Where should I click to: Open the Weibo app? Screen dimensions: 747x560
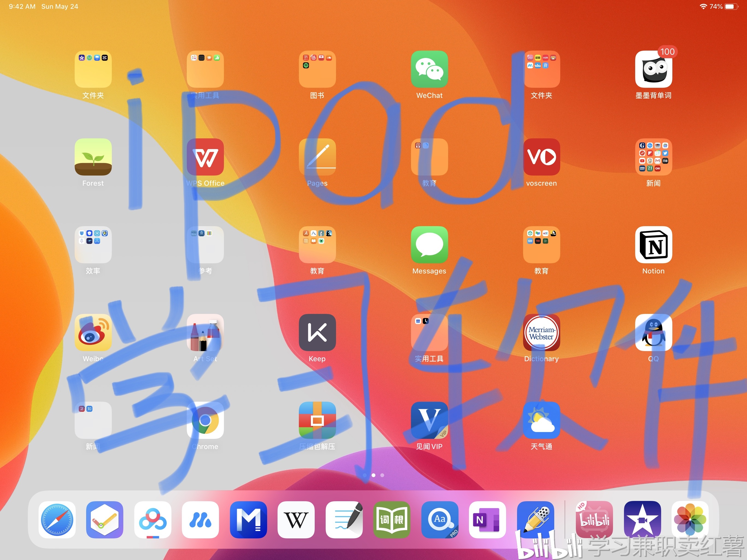pyautogui.click(x=93, y=333)
